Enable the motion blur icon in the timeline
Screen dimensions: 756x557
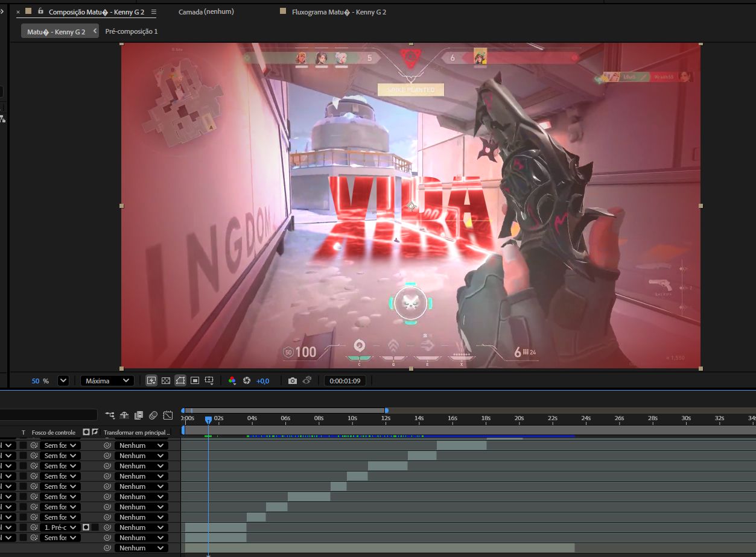153,415
